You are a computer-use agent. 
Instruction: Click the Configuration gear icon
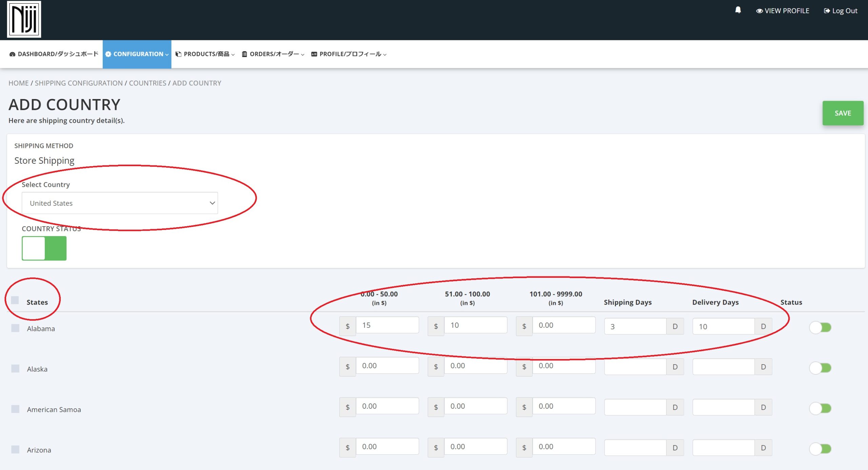(x=108, y=54)
